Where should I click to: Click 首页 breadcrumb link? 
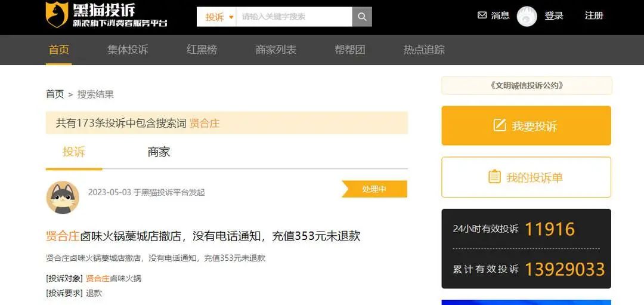pos(55,94)
